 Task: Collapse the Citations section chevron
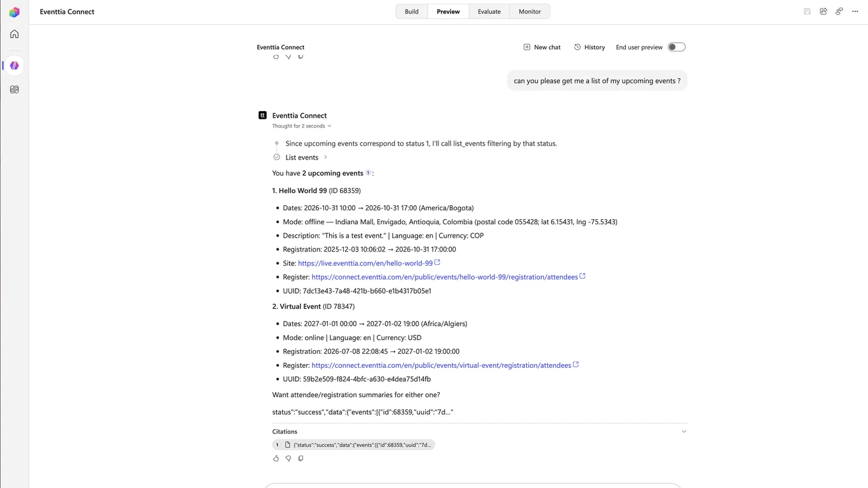pyautogui.click(x=684, y=431)
